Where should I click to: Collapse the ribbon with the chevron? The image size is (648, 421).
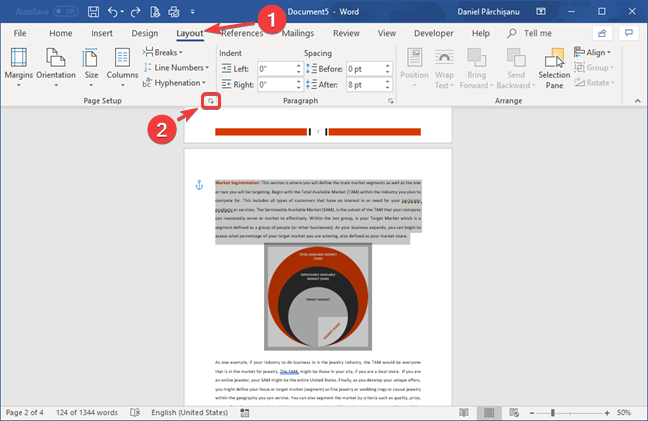coord(638,101)
